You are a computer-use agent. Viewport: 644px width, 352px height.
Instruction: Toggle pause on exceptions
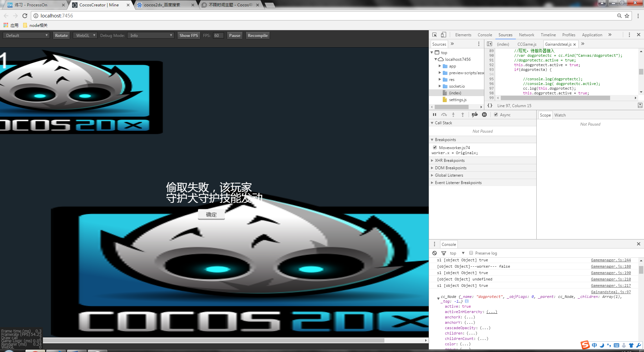click(484, 115)
